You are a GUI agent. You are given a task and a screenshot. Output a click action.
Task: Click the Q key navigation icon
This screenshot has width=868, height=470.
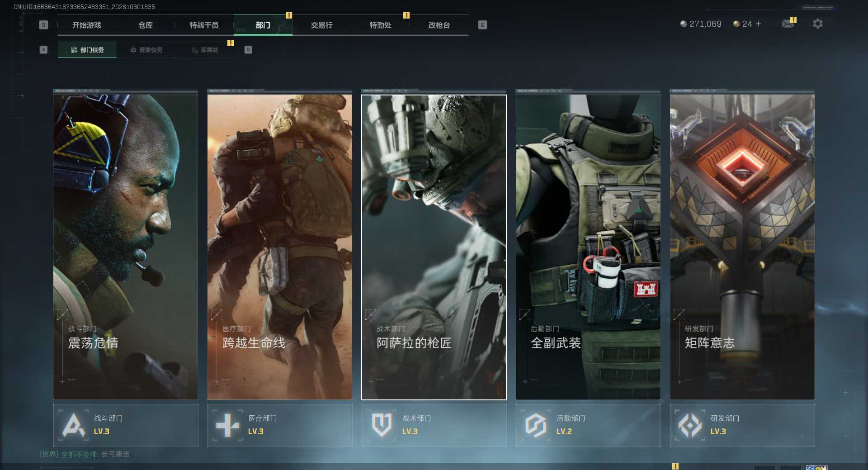pos(43,25)
